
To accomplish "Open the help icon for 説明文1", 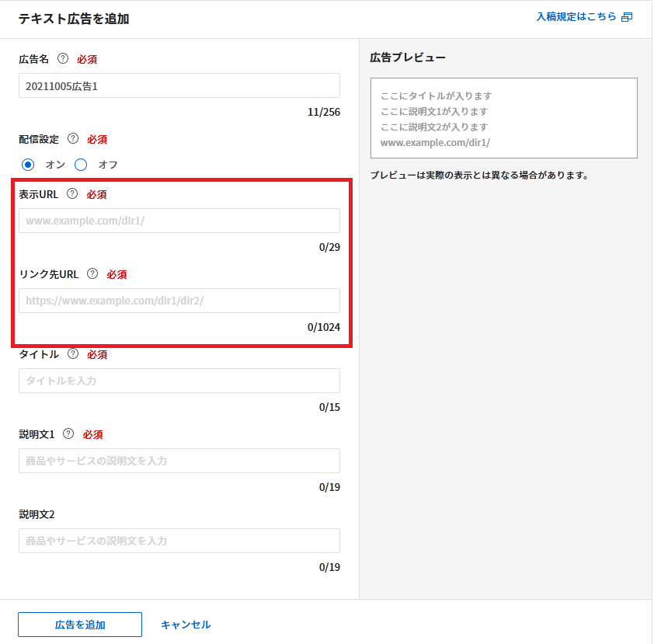I will tap(68, 434).
